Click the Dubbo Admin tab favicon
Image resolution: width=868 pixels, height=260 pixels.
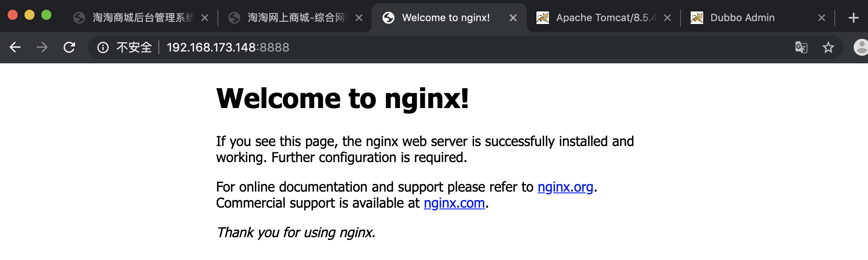tap(697, 18)
